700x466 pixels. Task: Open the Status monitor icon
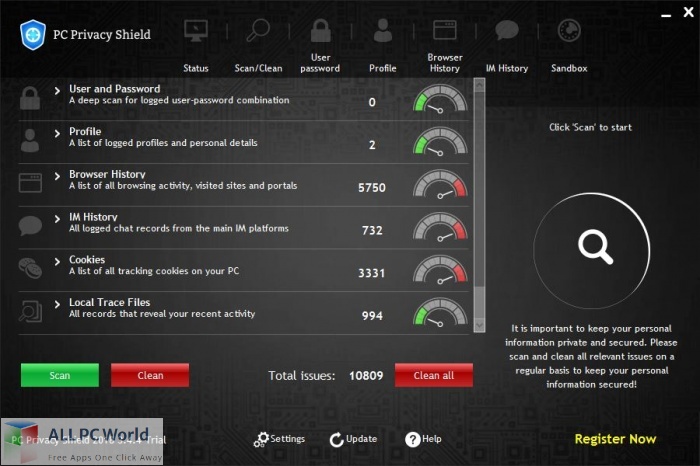click(x=196, y=31)
